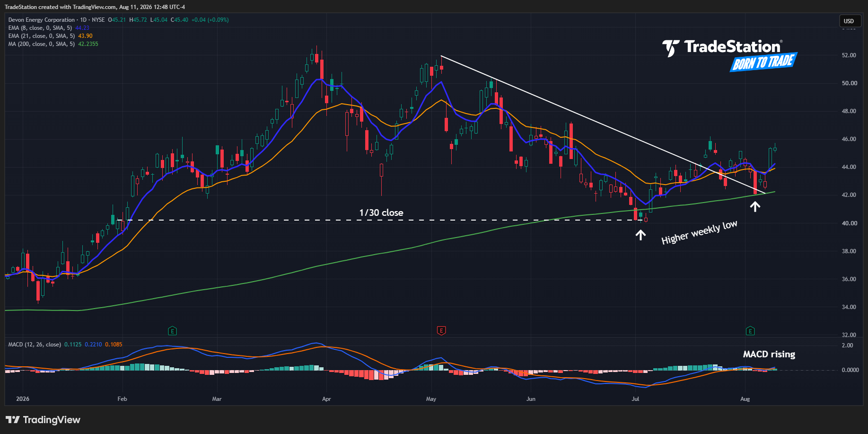Click the Jul time axis label
Image resolution: width=868 pixels, height=434 pixels.
635,399
